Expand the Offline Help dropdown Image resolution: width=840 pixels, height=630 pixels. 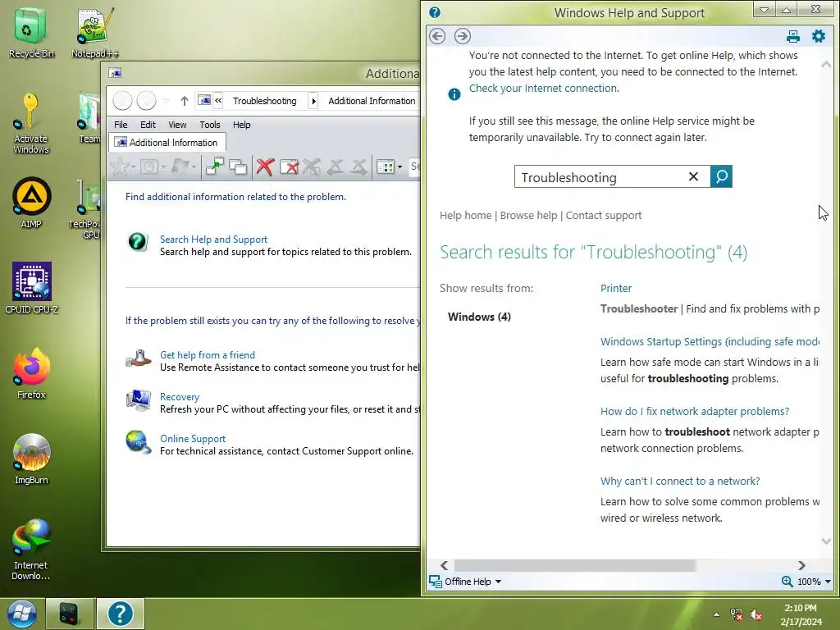coord(498,582)
